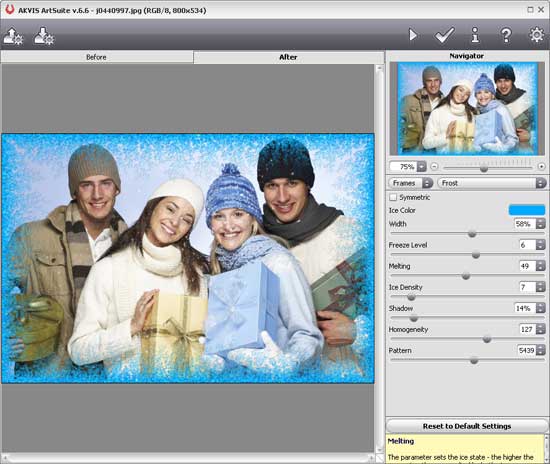Click the Pattern slider handle
The height and width of the screenshot is (464, 550).
(474, 360)
